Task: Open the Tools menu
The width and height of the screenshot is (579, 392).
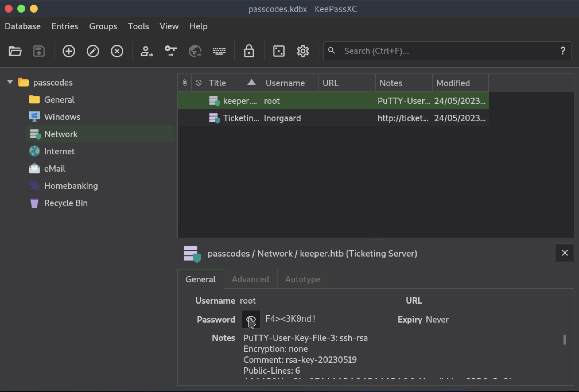Action: pyautogui.click(x=139, y=26)
